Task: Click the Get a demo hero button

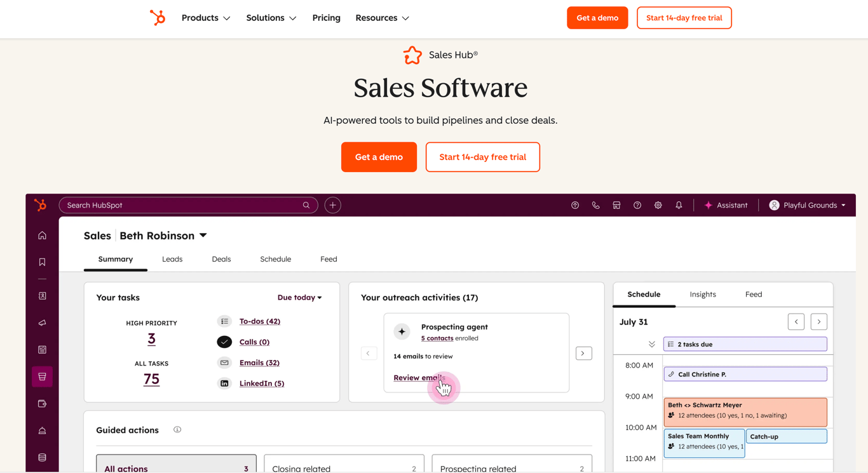Action: coord(379,157)
